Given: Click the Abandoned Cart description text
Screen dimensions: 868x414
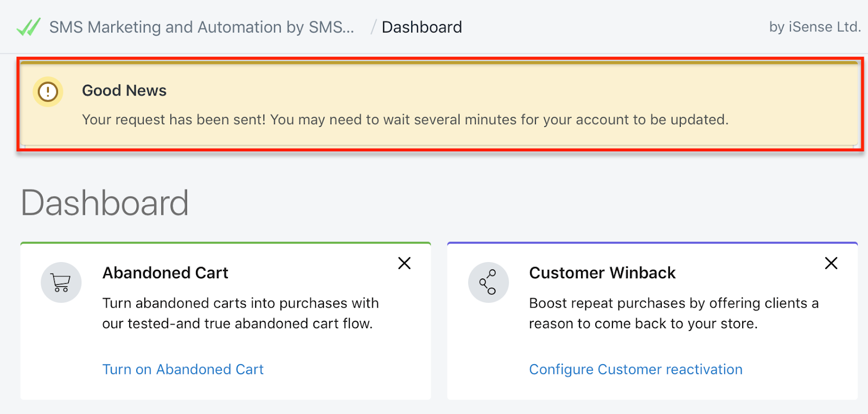Looking at the screenshot, I should 240,313.
